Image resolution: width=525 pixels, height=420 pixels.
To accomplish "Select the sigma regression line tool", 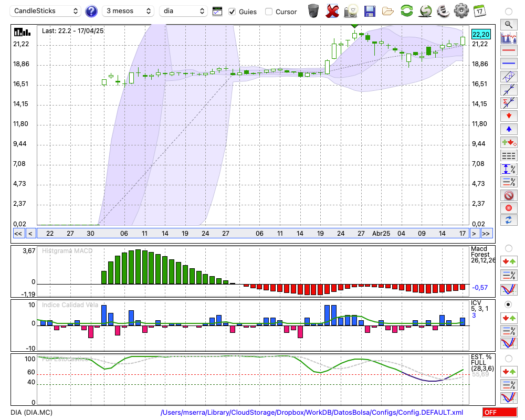I will coord(509,102).
